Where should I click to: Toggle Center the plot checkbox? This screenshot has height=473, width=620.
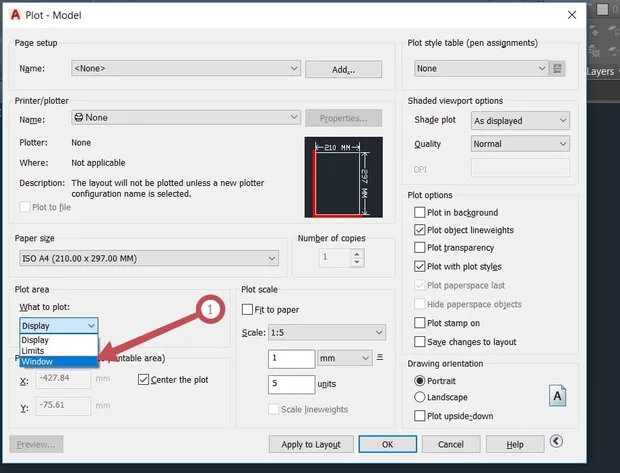coord(143,379)
